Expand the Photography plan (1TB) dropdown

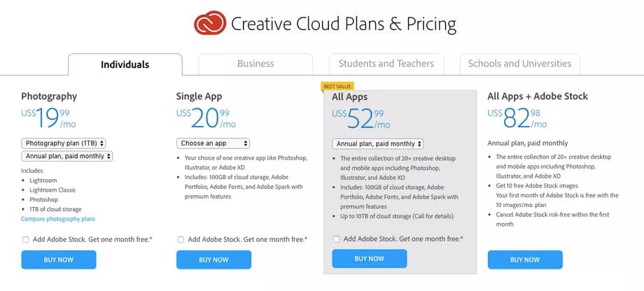pyautogui.click(x=64, y=143)
